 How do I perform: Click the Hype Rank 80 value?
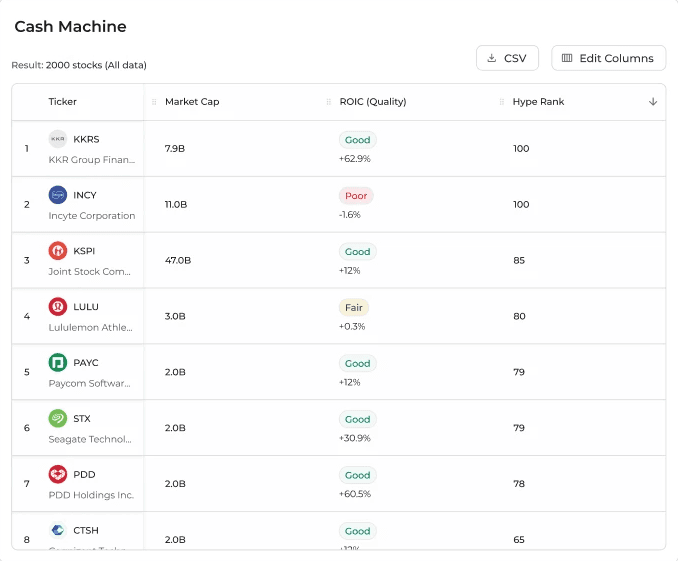pyautogui.click(x=519, y=316)
